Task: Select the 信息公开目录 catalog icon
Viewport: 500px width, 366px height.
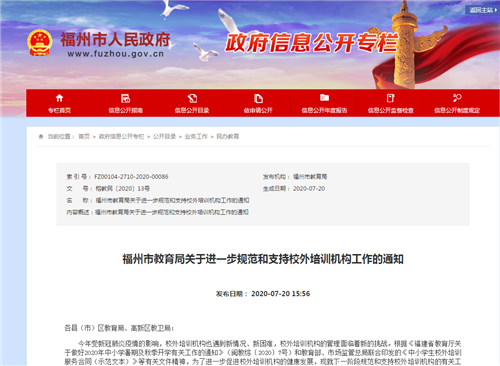Action: pyautogui.click(x=192, y=98)
